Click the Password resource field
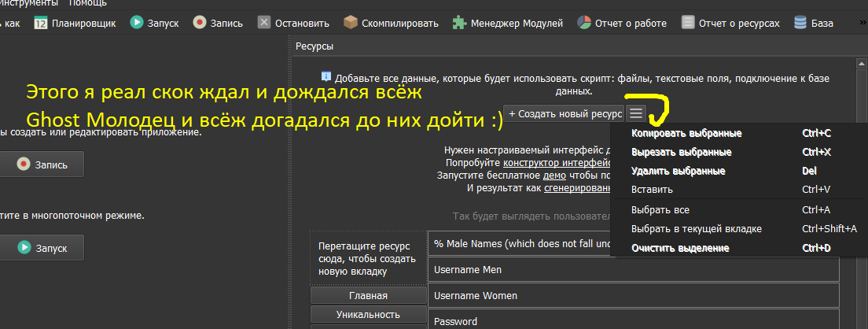The image size is (868, 329). (x=633, y=319)
